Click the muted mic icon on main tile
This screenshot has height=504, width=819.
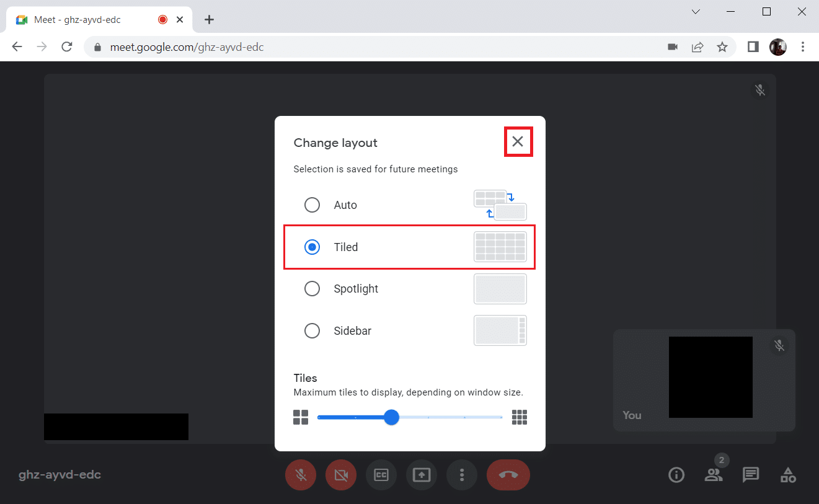(x=760, y=91)
